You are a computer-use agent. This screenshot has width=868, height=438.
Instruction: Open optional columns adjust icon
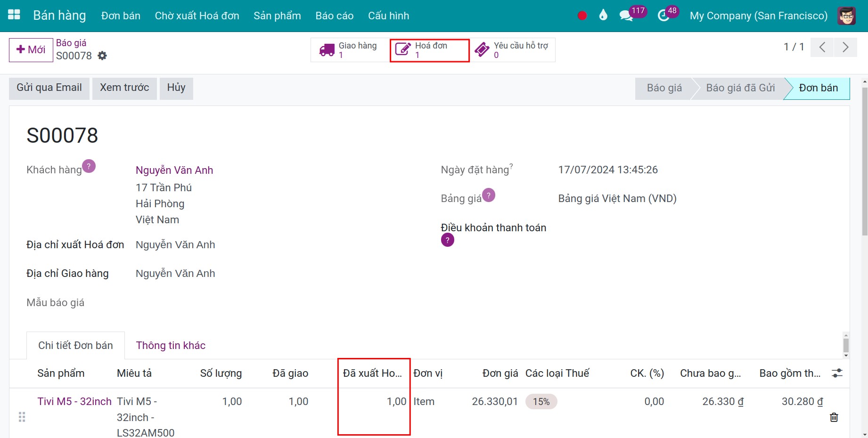(837, 373)
